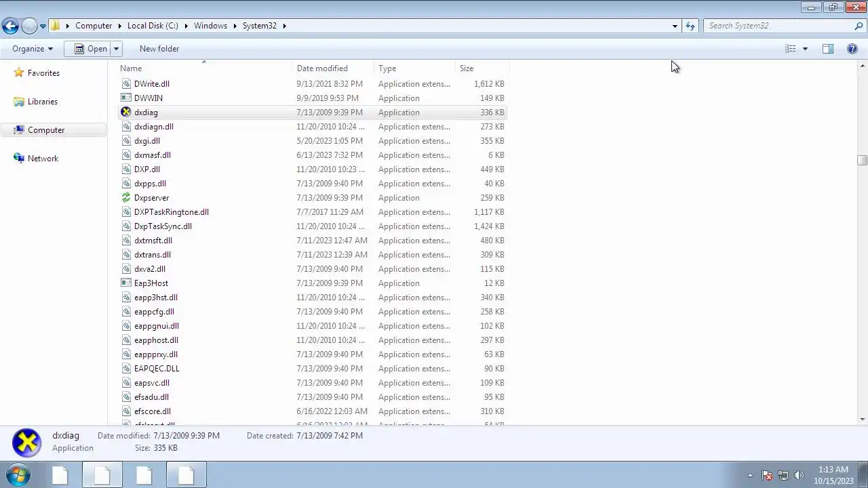Expand the System32 breadcrumb arrow
868x488 pixels.
(x=284, y=26)
